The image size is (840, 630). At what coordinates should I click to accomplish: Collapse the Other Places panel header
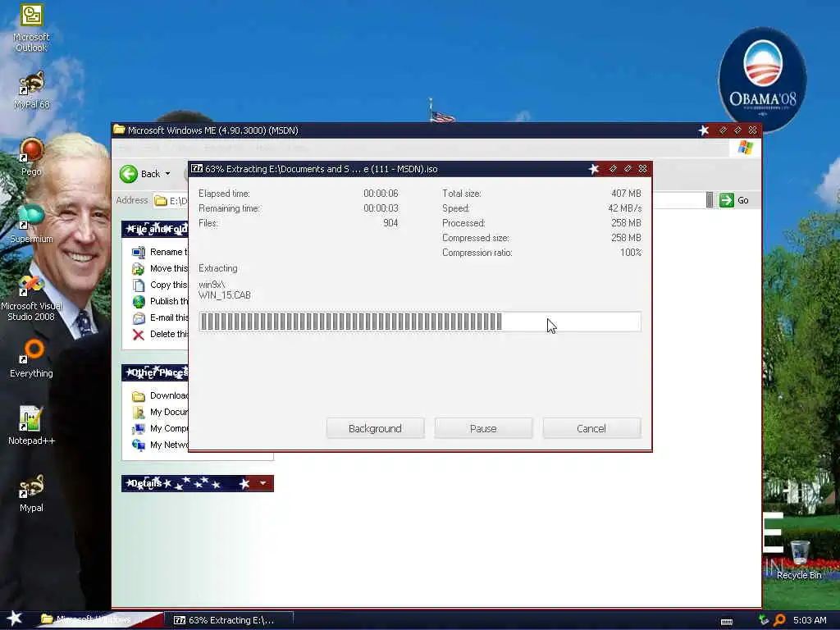coord(155,372)
